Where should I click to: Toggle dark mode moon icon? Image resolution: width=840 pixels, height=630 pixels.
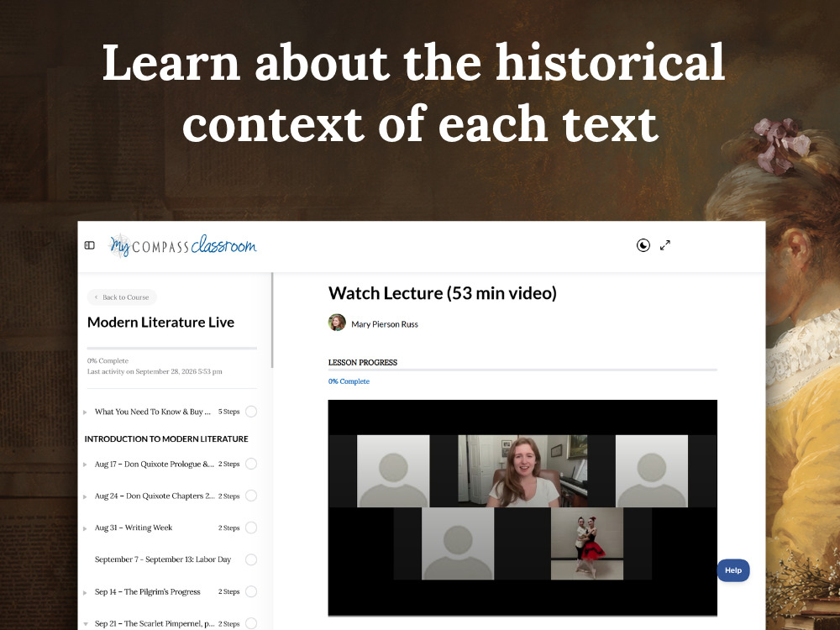click(x=643, y=245)
